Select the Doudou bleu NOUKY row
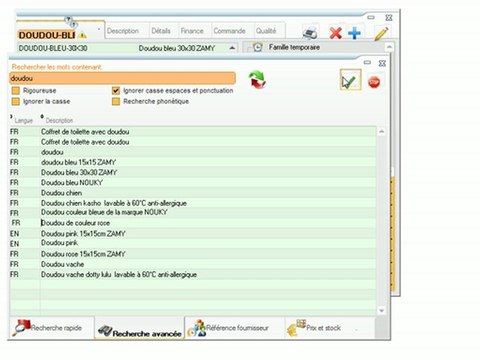This screenshot has width=480, height=360. coord(193,183)
